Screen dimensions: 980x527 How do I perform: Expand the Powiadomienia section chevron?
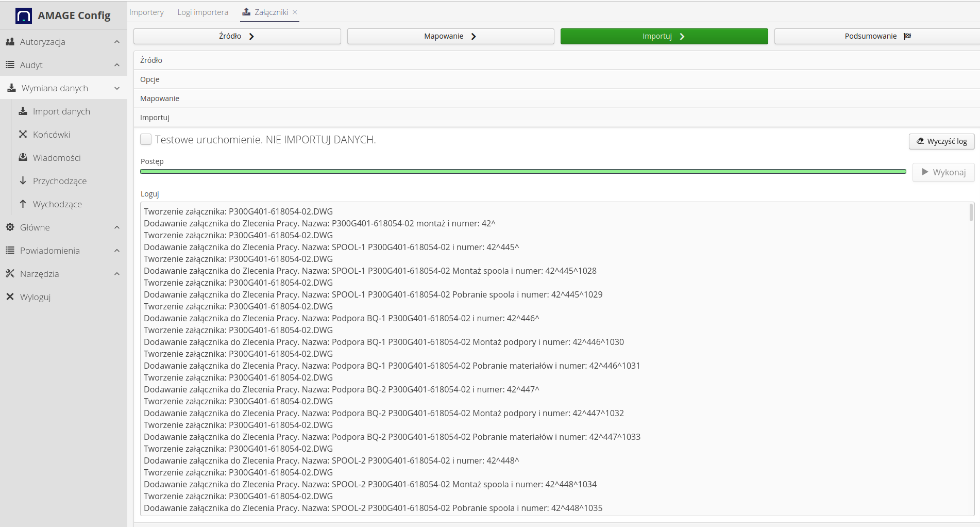[x=117, y=251]
